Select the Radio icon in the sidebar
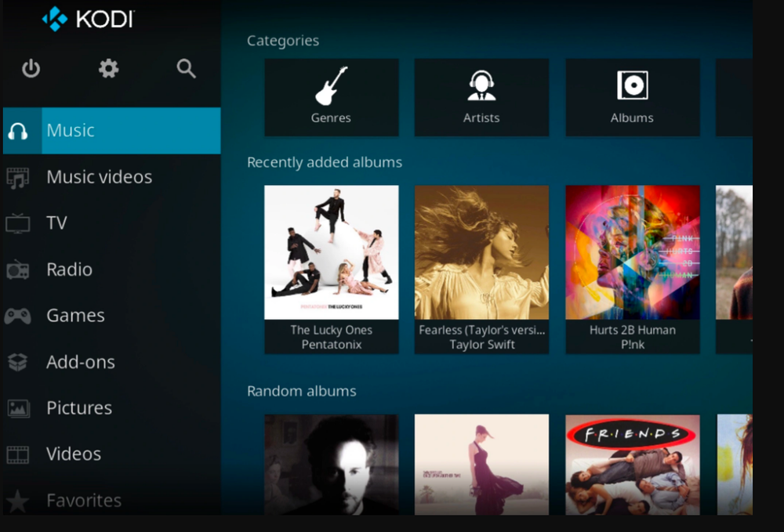The width and height of the screenshot is (784, 532). [x=19, y=269]
